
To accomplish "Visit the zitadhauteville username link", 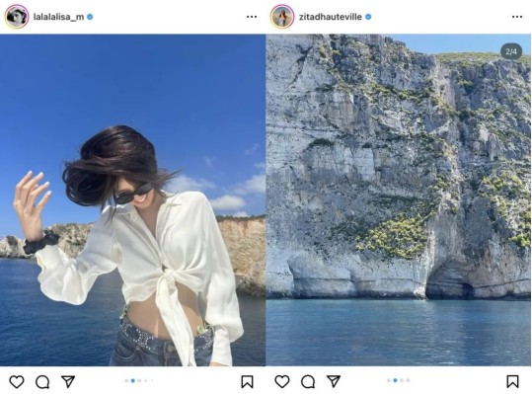I will 330,17.
